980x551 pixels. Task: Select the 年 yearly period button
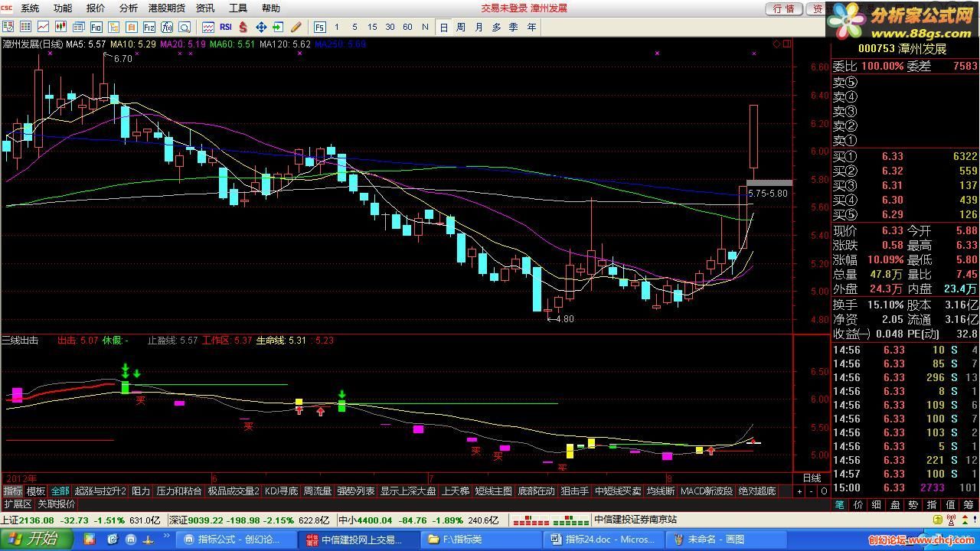tap(531, 27)
